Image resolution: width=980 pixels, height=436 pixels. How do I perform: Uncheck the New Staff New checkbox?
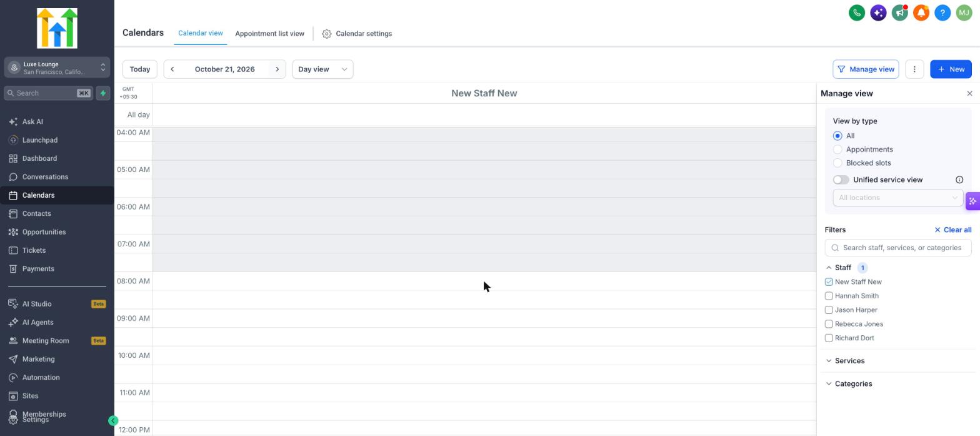tap(829, 282)
